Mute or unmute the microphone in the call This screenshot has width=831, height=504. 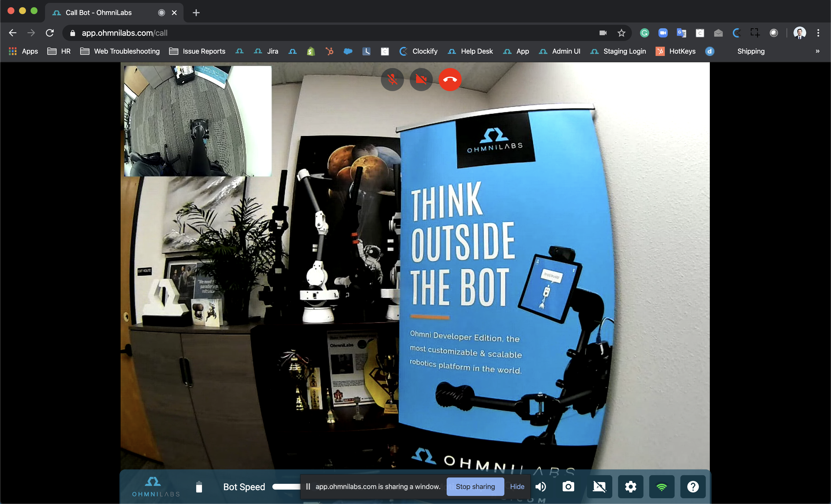point(392,80)
